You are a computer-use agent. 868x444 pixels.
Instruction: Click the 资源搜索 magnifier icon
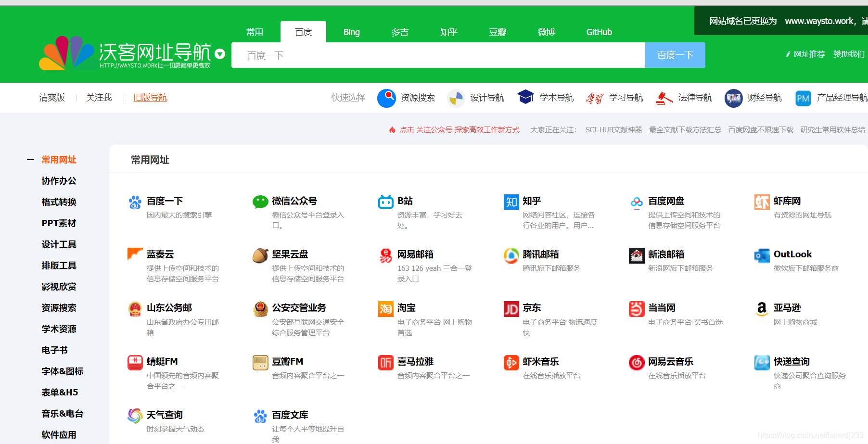[x=386, y=98]
